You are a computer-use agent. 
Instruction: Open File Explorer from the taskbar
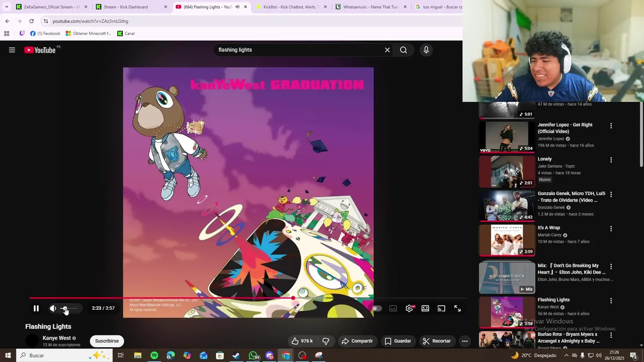(137, 355)
